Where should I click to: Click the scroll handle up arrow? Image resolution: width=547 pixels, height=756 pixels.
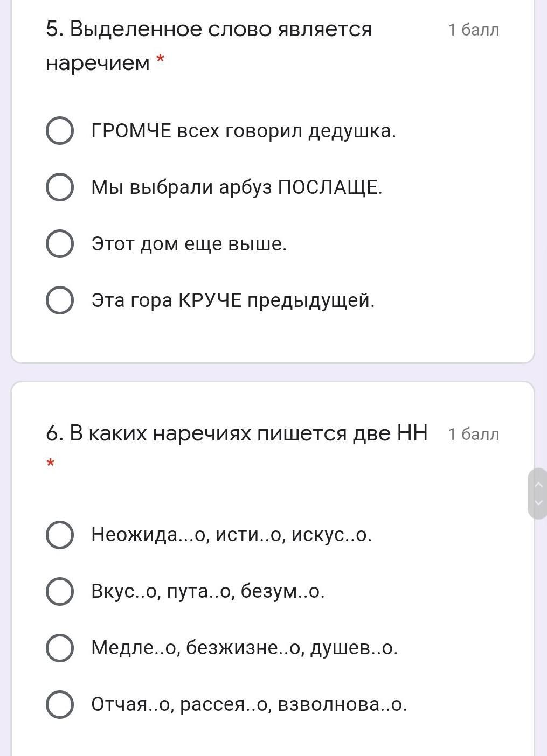tap(538, 485)
